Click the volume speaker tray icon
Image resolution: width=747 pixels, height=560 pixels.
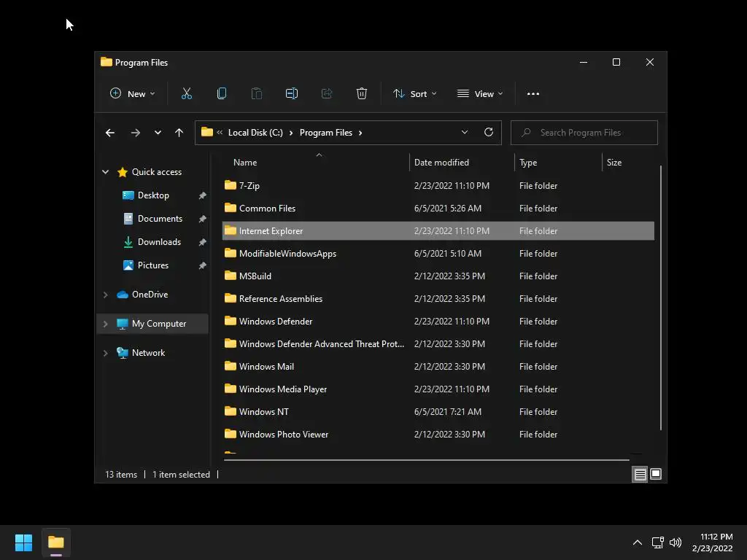coord(676,542)
